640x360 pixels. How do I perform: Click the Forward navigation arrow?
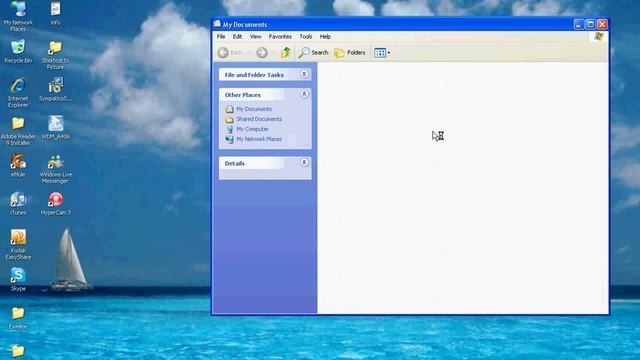262,52
